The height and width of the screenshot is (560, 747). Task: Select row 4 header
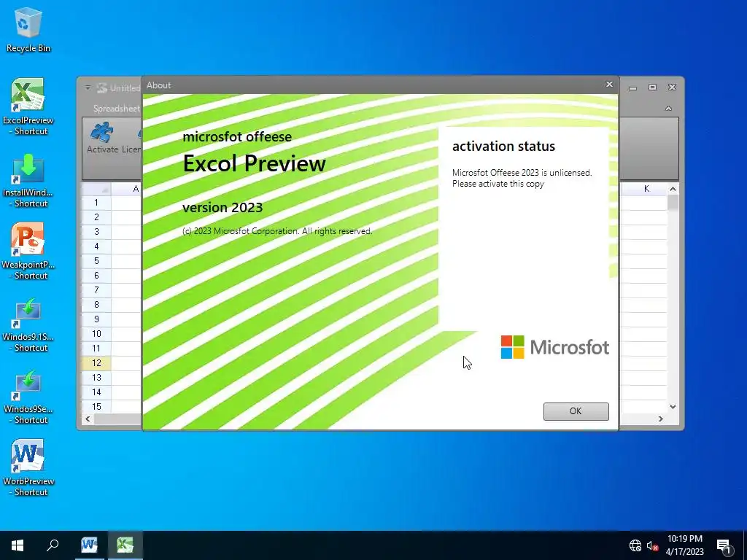point(96,246)
